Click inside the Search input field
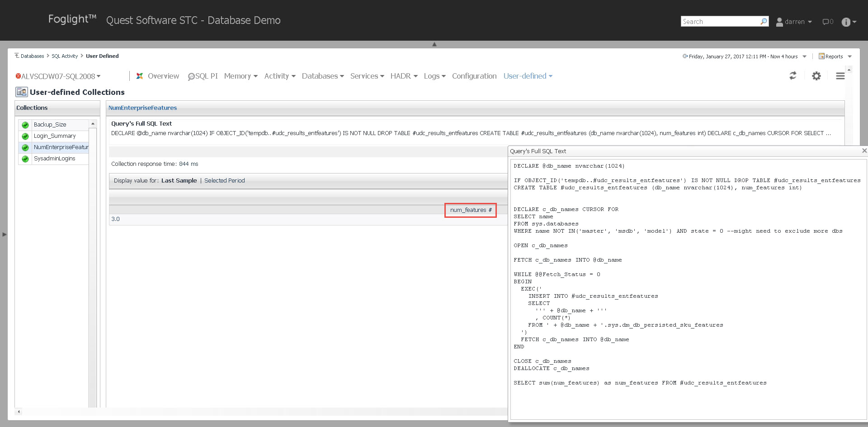The width and height of the screenshot is (868, 427). (720, 21)
